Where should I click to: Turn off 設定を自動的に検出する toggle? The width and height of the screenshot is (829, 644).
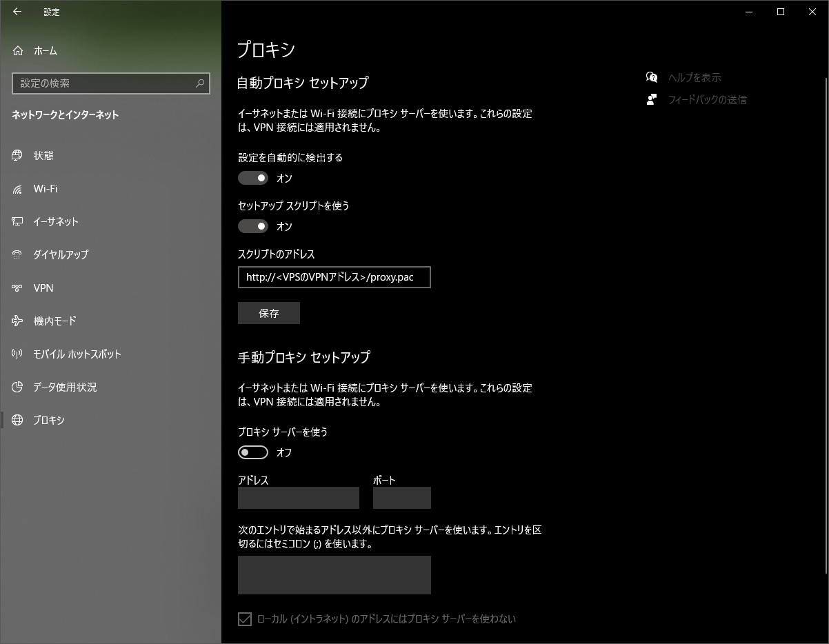pos(253,178)
